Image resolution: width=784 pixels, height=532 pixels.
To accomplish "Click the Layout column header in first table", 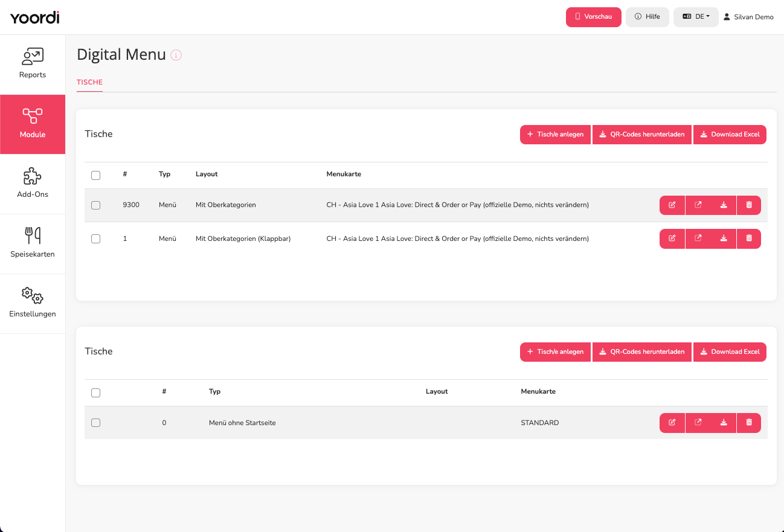I will click(x=207, y=174).
